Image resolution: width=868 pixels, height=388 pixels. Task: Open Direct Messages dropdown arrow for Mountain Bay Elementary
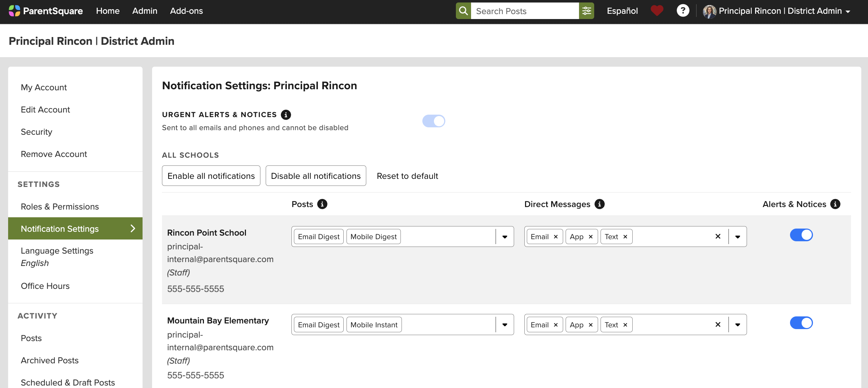click(737, 325)
